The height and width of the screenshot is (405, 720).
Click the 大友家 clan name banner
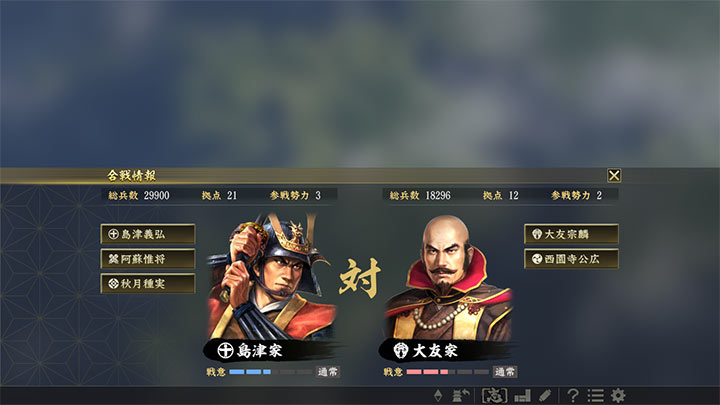pyautogui.click(x=446, y=351)
